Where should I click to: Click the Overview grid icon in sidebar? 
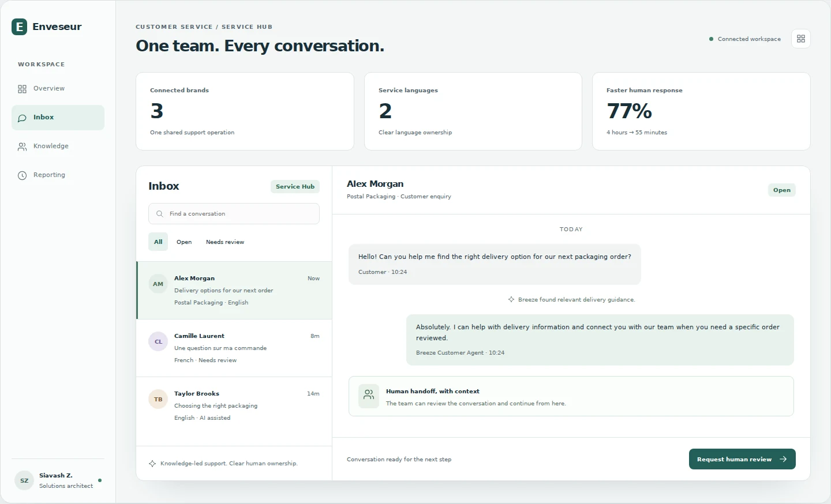pyautogui.click(x=22, y=89)
